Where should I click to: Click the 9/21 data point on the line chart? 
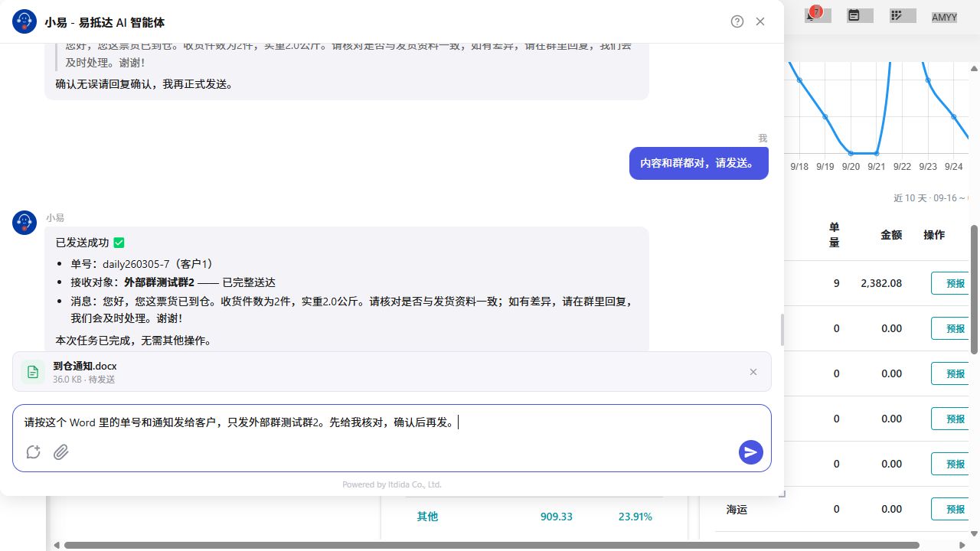click(x=876, y=153)
